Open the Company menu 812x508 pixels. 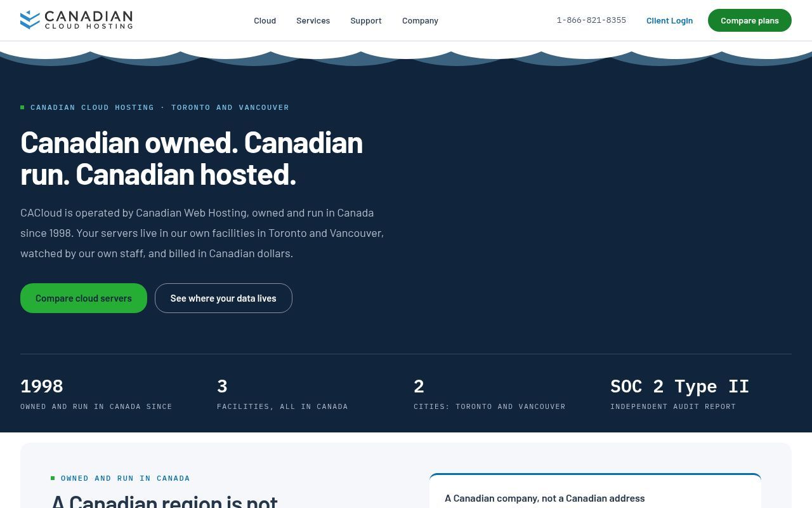tap(420, 20)
